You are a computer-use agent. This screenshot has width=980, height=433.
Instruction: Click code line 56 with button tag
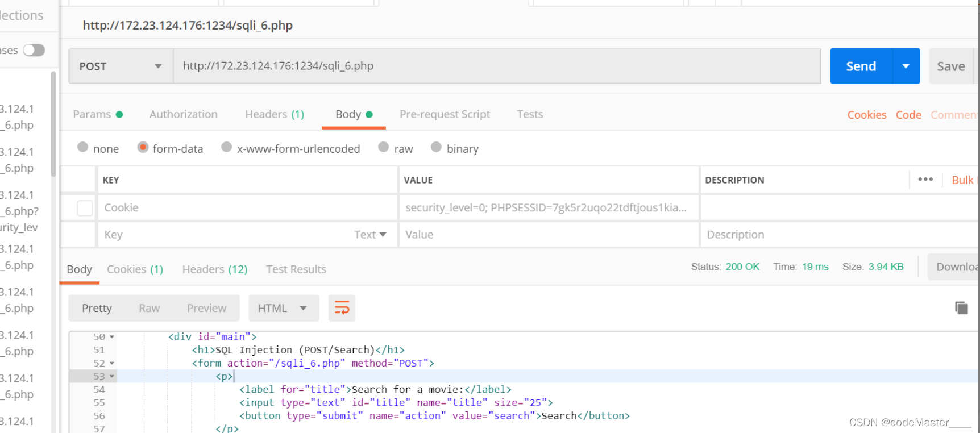(x=434, y=415)
